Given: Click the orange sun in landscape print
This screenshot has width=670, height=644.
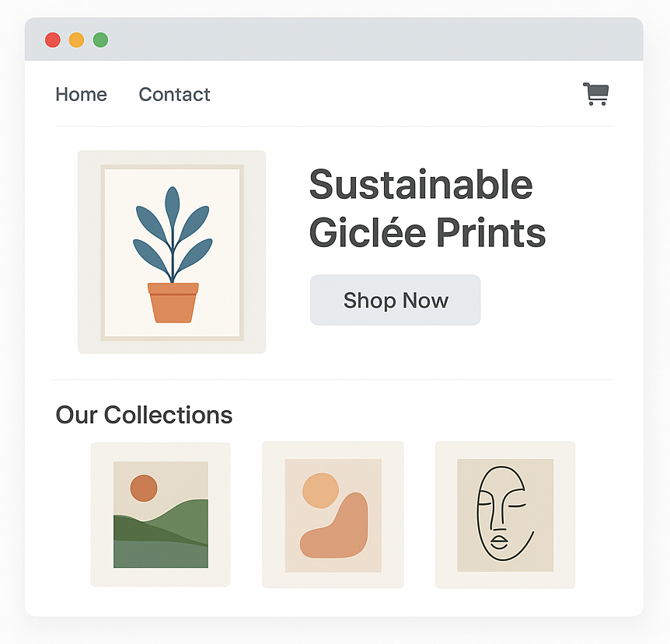Looking at the screenshot, I should point(144,488).
